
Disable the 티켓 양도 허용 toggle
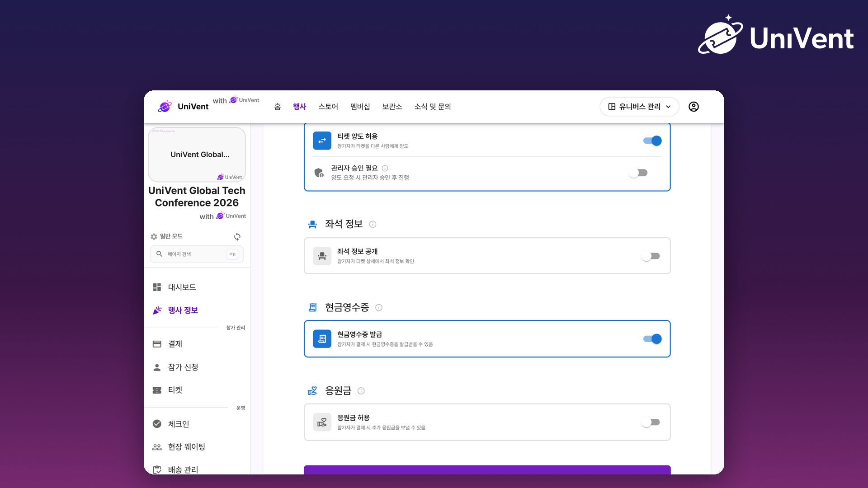(x=652, y=141)
